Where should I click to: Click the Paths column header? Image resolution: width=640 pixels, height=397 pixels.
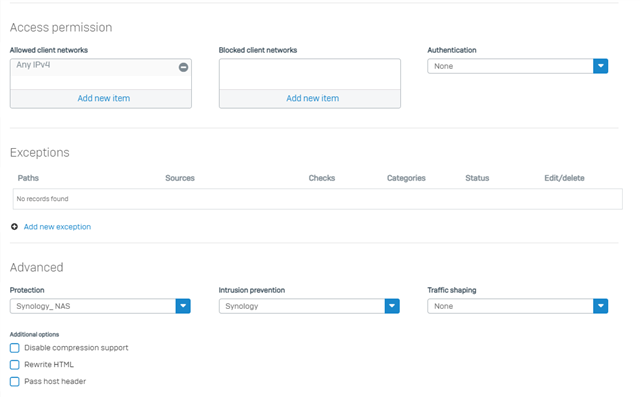pos(28,178)
